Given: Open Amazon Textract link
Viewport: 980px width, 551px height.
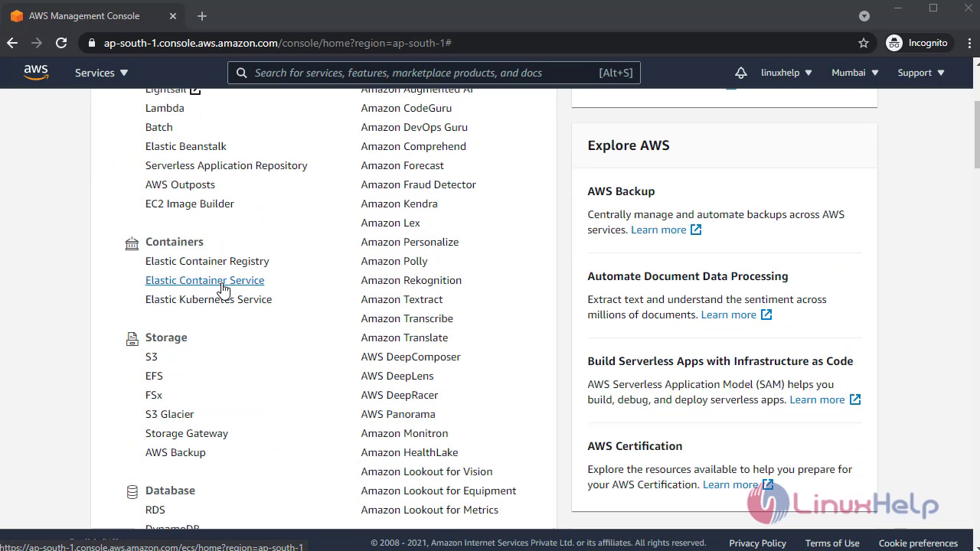Looking at the screenshot, I should point(402,299).
